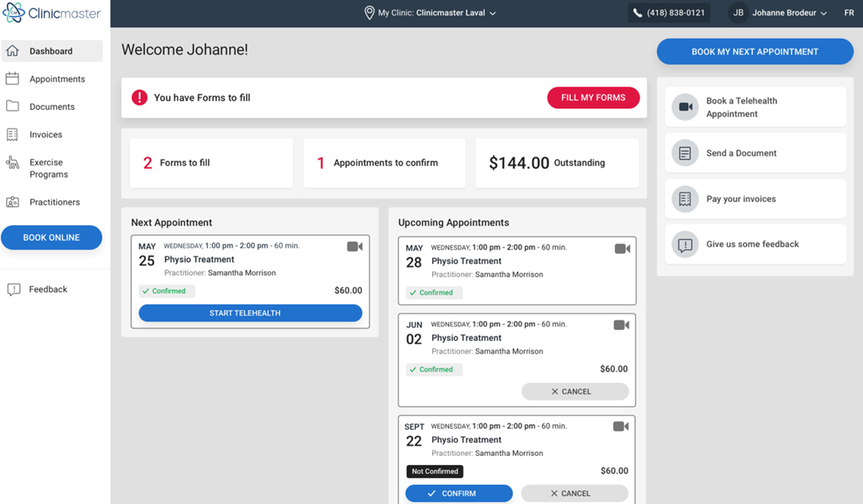This screenshot has width=863, height=504.
Task: Choose Pay your invoices shortcut
Action: coord(755,199)
